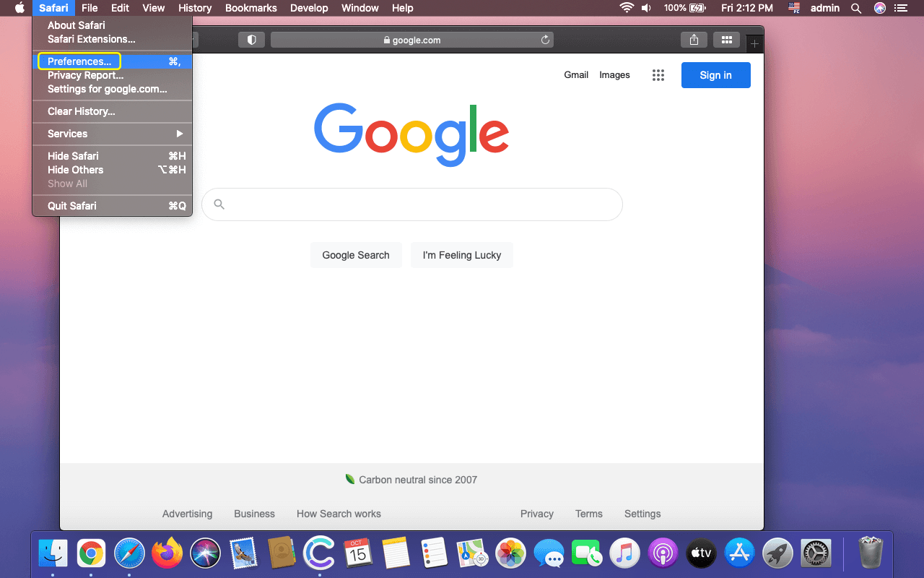This screenshot has height=578, width=924.
Task: Open the Privacy Report shield icon in toolbar
Action: (251, 40)
